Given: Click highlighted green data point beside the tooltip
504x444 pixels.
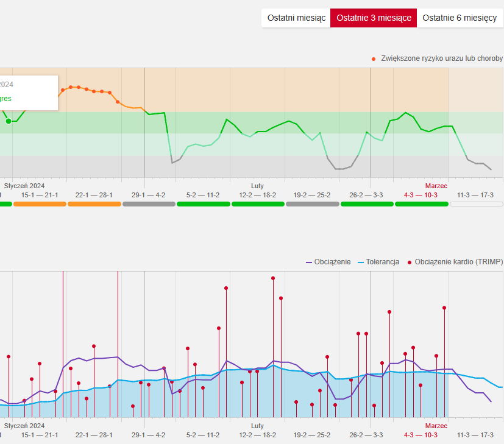Looking at the screenshot, I should tap(9, 121).
